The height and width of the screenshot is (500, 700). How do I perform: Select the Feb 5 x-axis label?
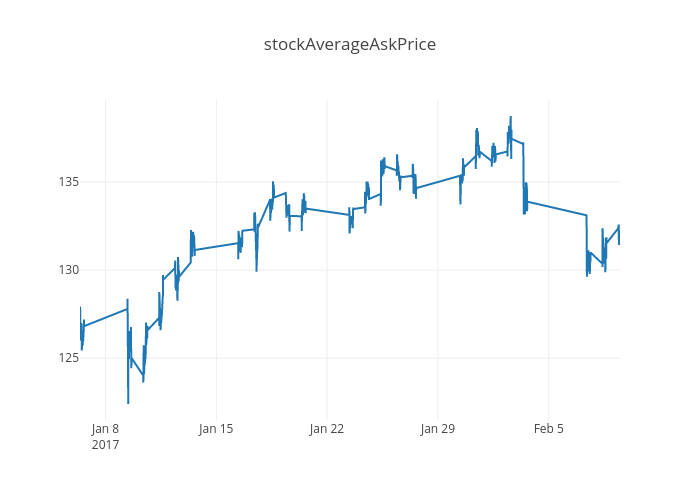pyautogui.click(x=548, y=429)
